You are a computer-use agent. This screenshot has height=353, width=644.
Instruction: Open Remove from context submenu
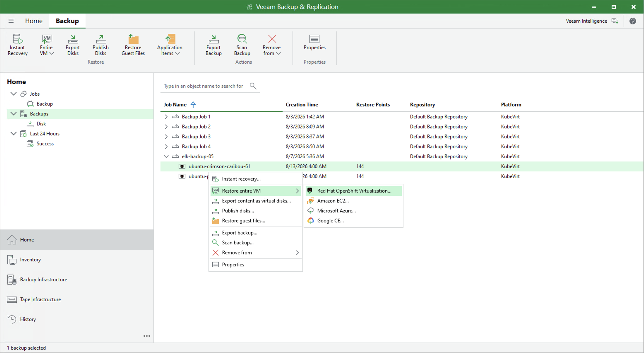click(255, 253)
